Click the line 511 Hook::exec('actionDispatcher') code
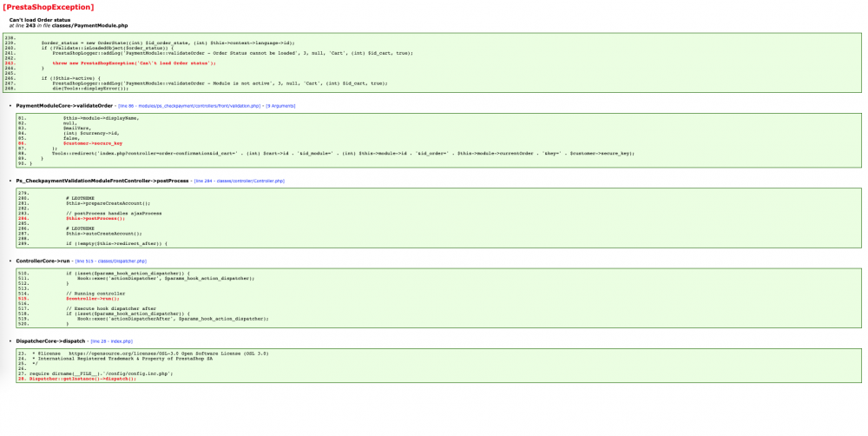 tap(166, 279)
